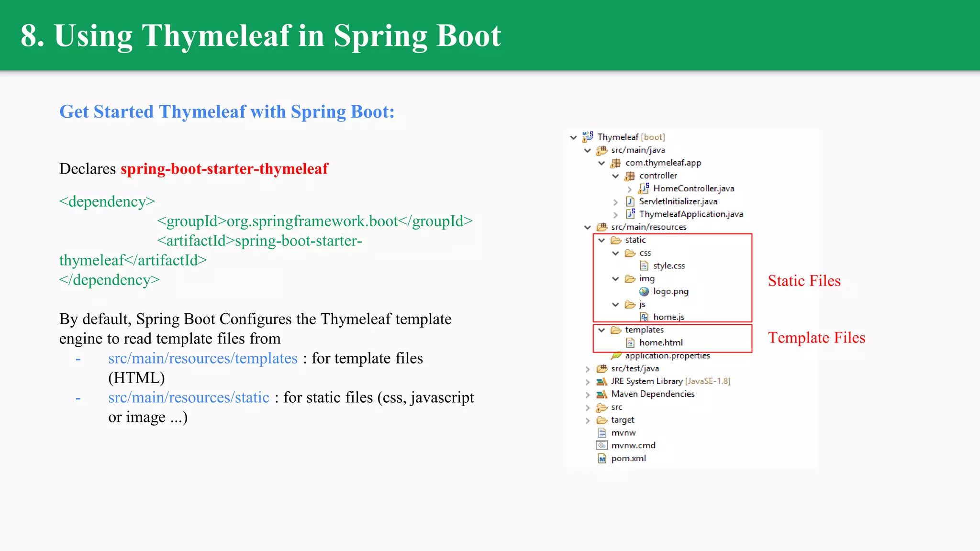Click the home.js script file icon
The width and height of the screenshot is (980, 551).
(x=644, y=317)
